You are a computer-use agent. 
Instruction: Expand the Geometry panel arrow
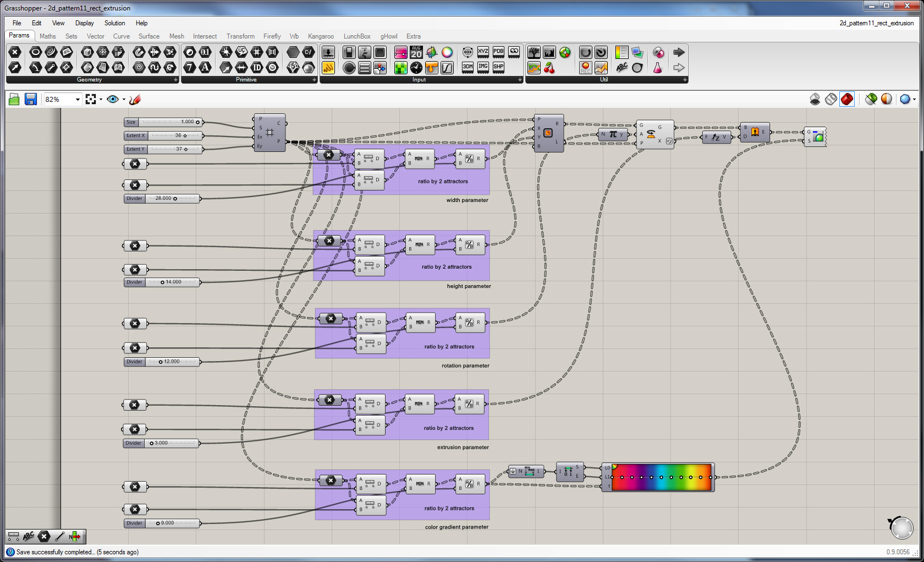click(x=175, y=80)
